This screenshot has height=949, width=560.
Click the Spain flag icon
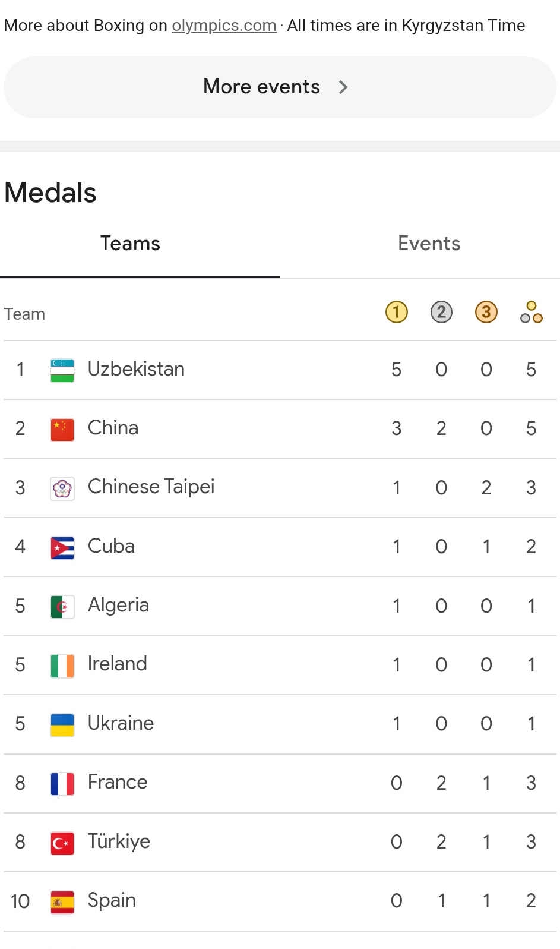(x=62, y=901)
